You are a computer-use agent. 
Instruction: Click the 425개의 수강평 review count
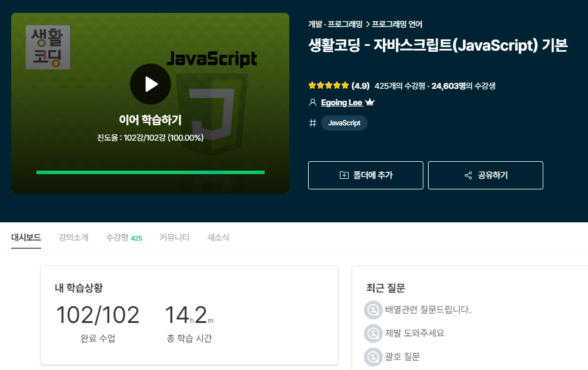click(400, 86)
